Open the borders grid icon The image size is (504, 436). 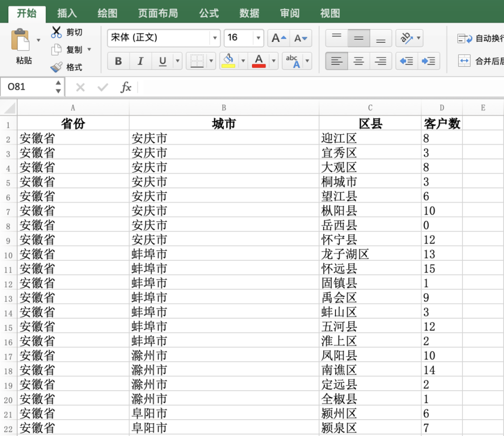[x=197, y=61]
